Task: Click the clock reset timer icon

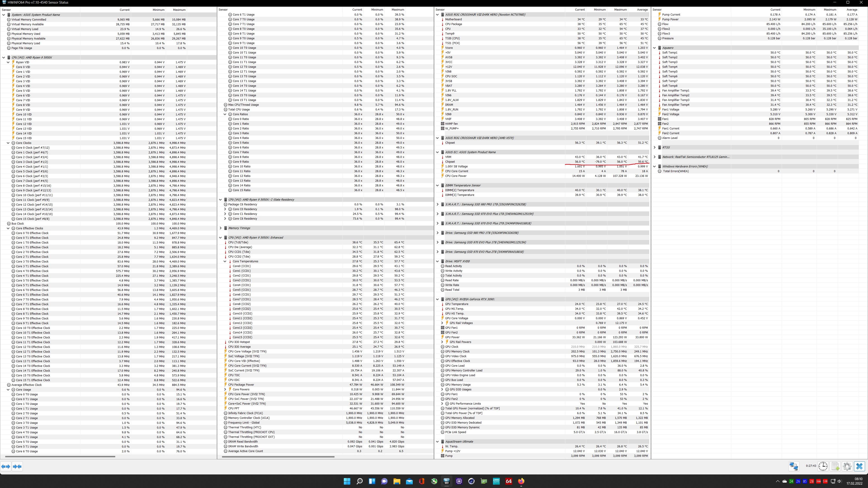Action: click(x=823, y=466)
